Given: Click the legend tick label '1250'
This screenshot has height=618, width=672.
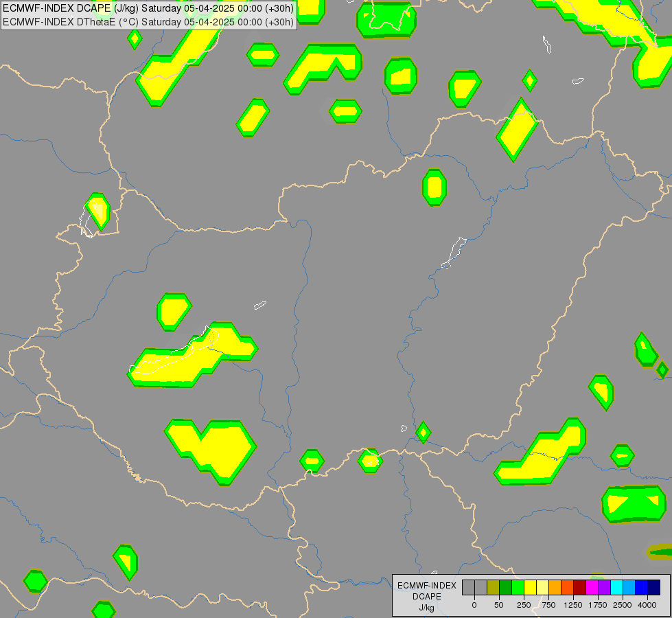Looking at the screenshot, I should (573, 605).
